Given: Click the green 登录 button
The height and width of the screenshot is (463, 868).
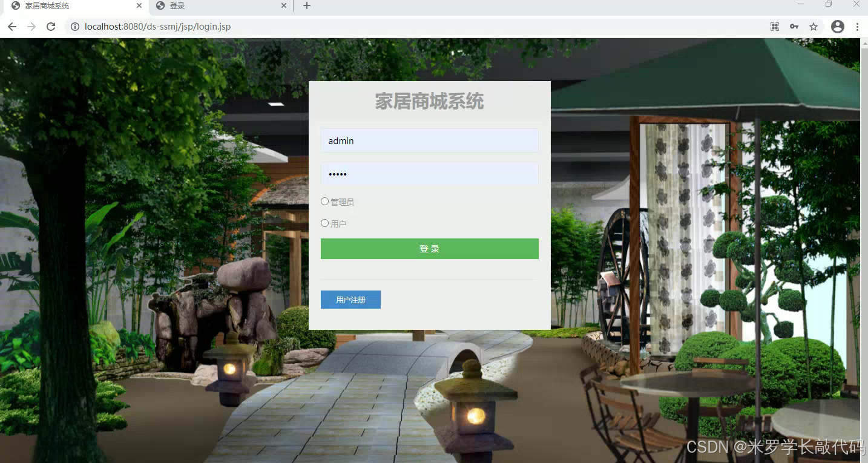Looking at the screenshot, I should [429, 248].
